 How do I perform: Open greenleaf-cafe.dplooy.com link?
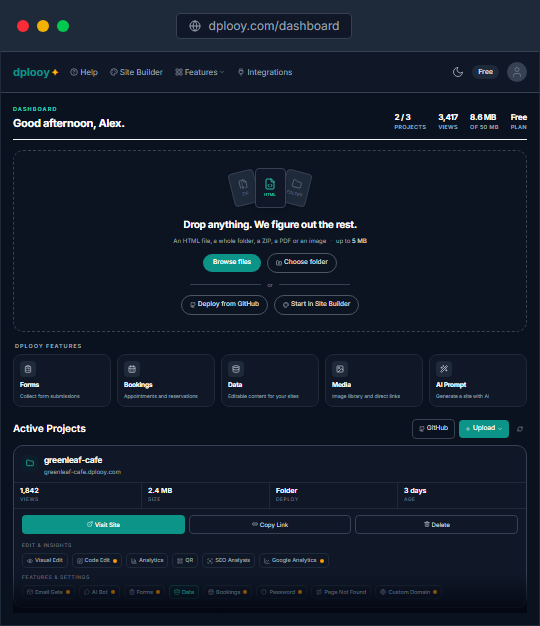tap(82, 472)
